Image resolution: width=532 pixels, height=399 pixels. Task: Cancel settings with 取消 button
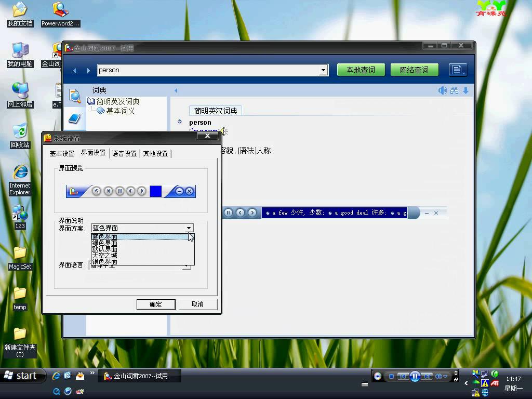coord(197,304)
